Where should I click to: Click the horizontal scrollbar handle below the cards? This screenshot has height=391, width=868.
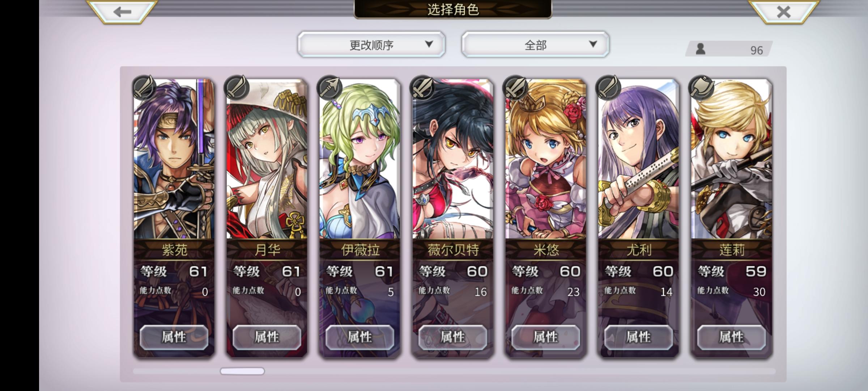[242, 371]
